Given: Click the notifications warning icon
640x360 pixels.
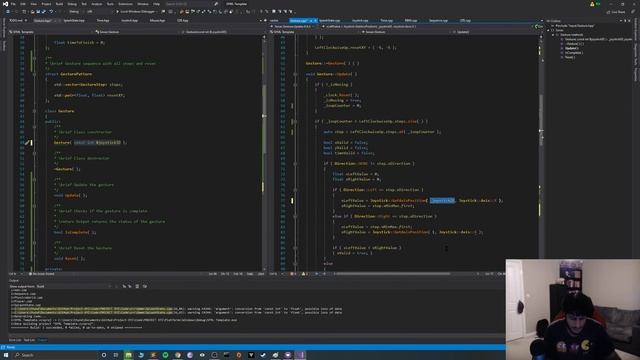Looking at the screenshot, I should click(592, 4).
